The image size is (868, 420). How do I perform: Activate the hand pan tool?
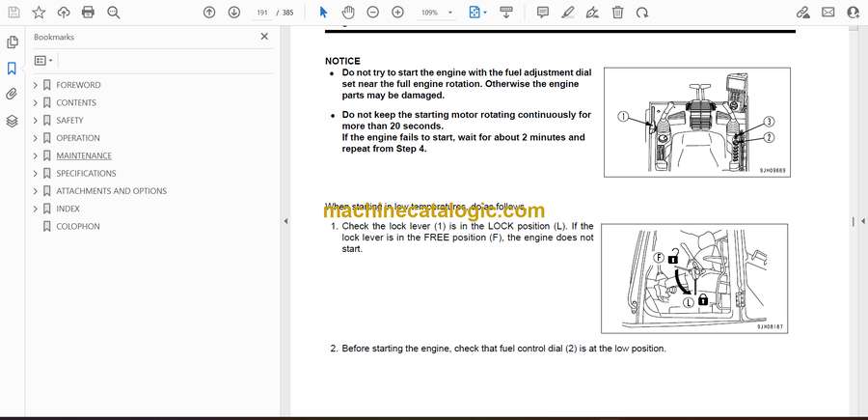pos(348,13)
